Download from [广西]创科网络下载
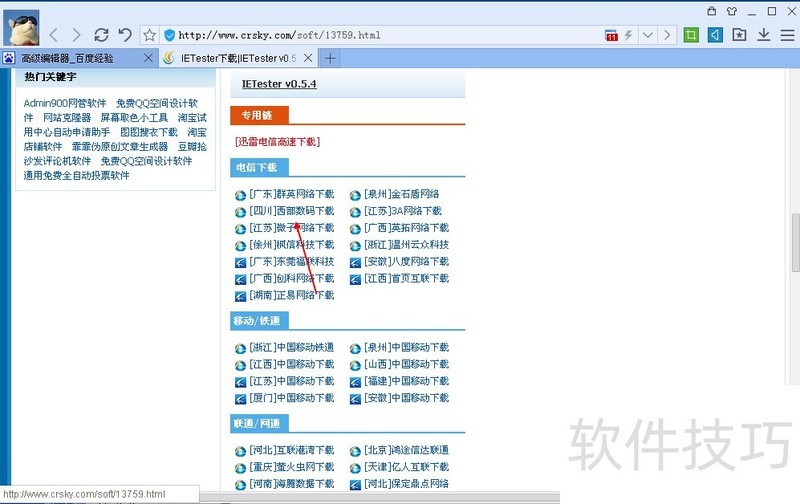 click(291, 278)
